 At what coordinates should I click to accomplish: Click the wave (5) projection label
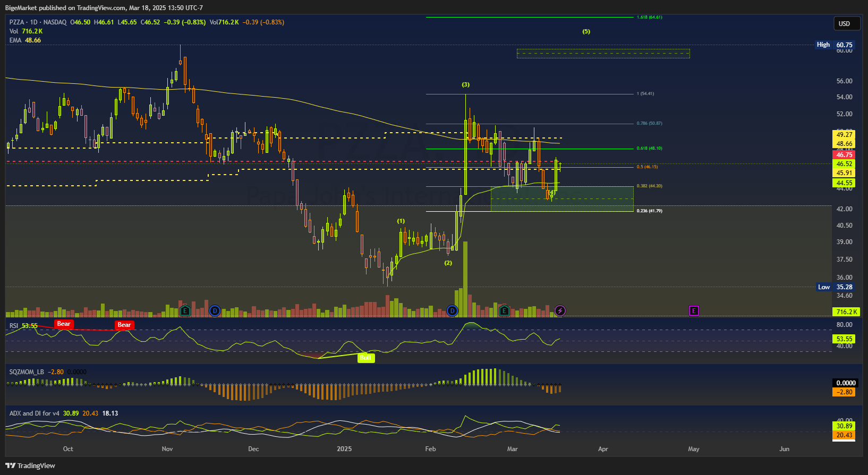pos(586,31)
